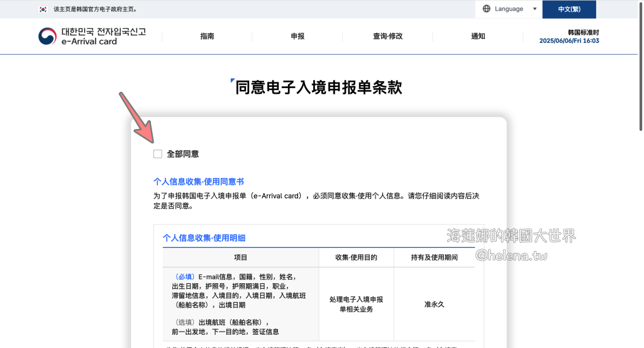Open the 查询·修改 menu
The width and height of the screenshot is (644, 348).
point(387,36)
